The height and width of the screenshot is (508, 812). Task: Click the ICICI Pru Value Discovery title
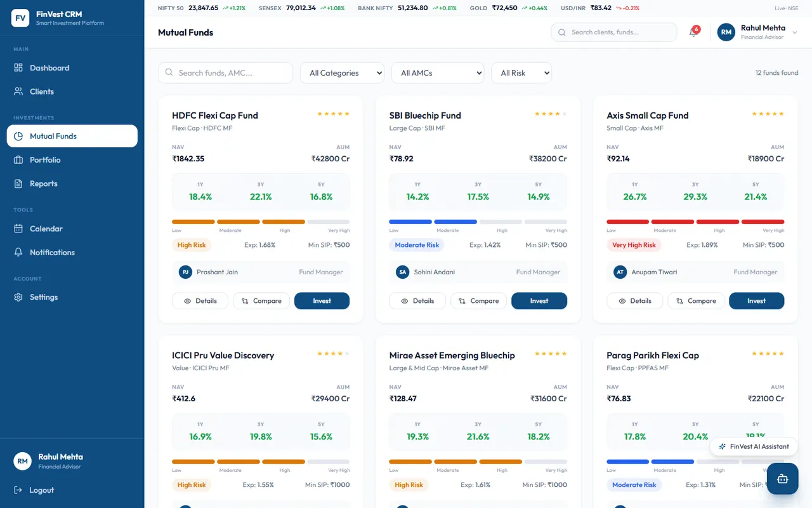[223, 356]
